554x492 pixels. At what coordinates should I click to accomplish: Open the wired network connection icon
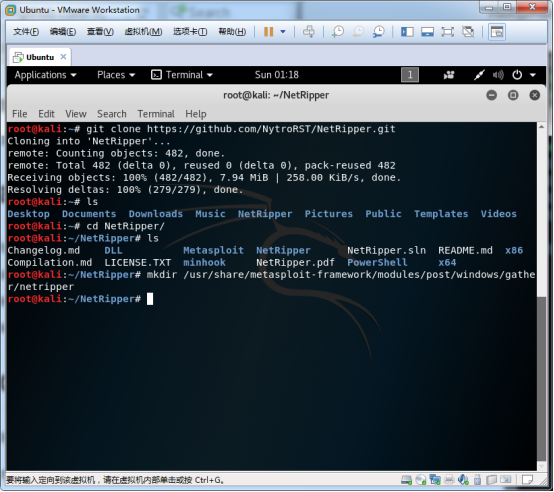(x=479, y=75)
